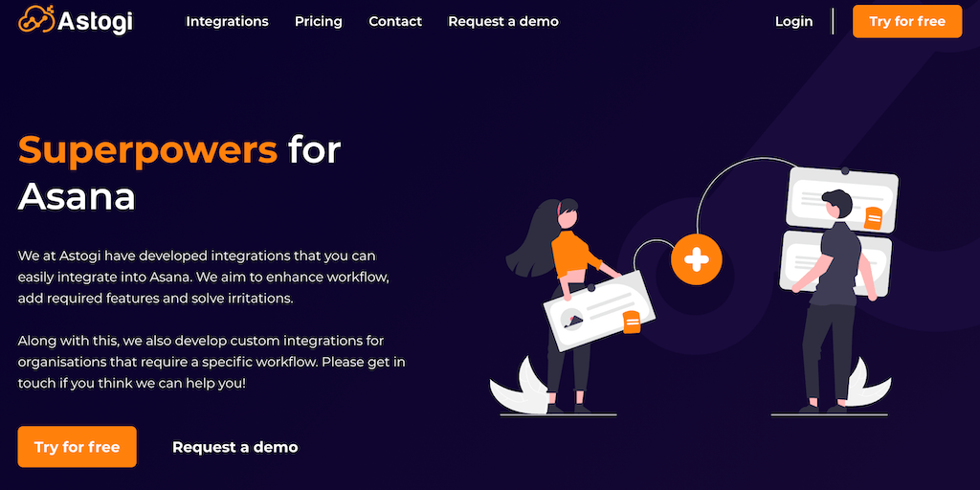980x490 pixels.
Task: Click the orange document icon on upper right card
Action: coord(873,218)
